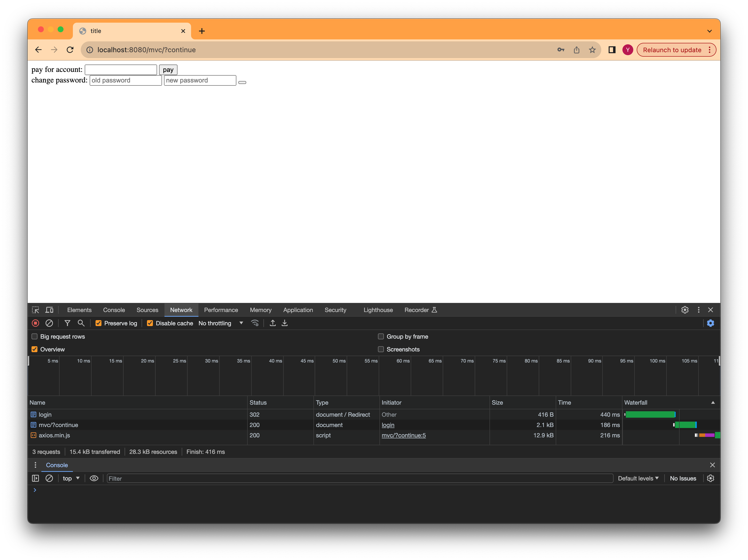Viewport: 748px width, 560px height.
Task: Open the No throttling dropdown
Action: coord(220,323)
